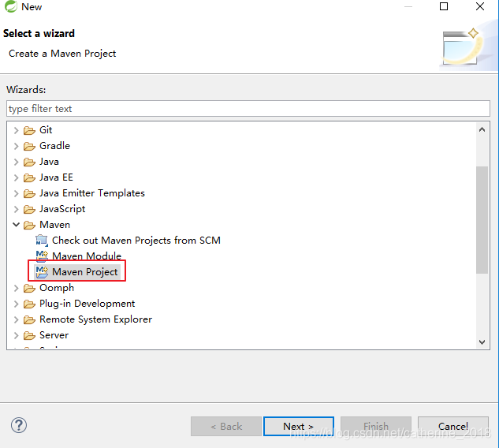
Task: Select the Server label
Action: 54,335
